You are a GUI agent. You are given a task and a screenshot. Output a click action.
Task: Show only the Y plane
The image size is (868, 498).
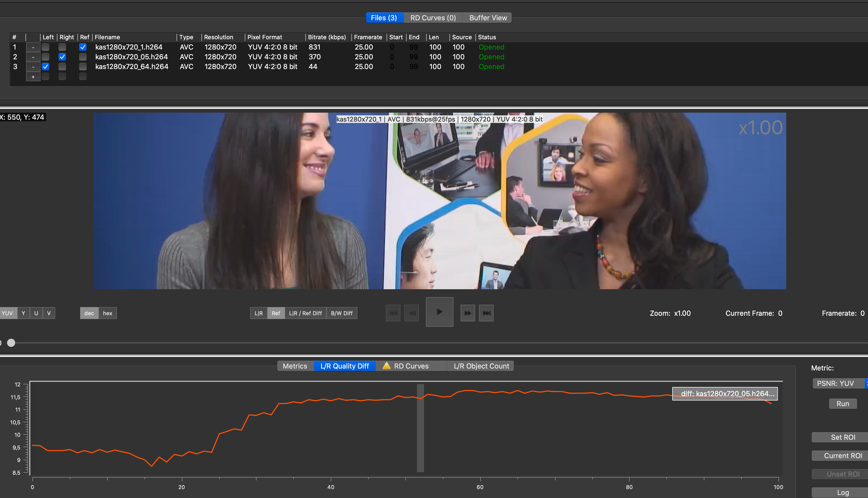[23, 313]
